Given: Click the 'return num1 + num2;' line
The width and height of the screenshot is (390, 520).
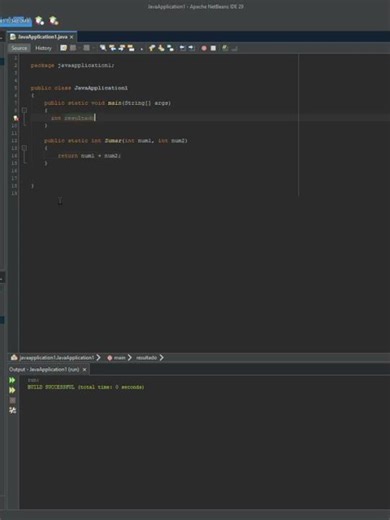Looking at the screenshot, I should 89,156.
